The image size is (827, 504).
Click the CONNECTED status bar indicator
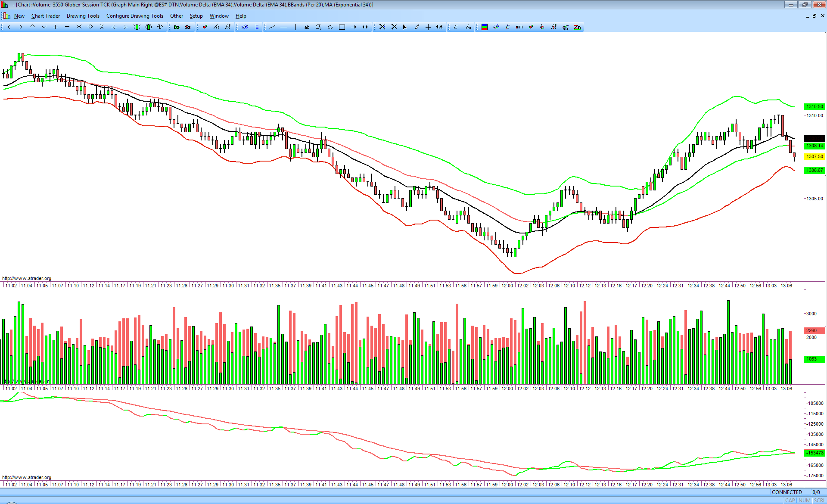[x=787, y=492]
